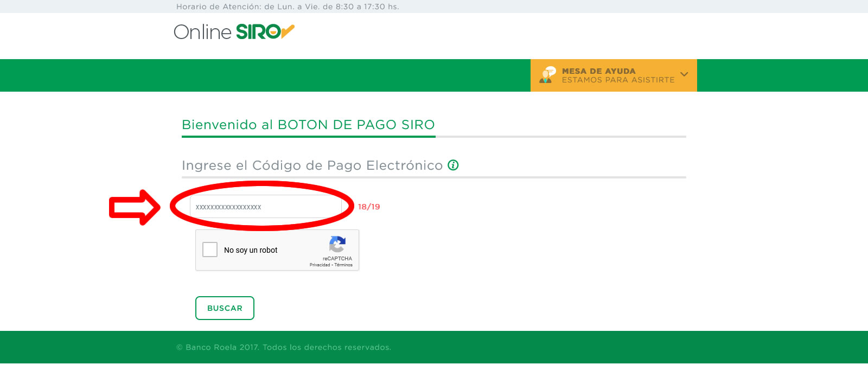Screen dimensions: 868x390
Task: Click the Horario de Atención text at top
Action: coord(288,7)
